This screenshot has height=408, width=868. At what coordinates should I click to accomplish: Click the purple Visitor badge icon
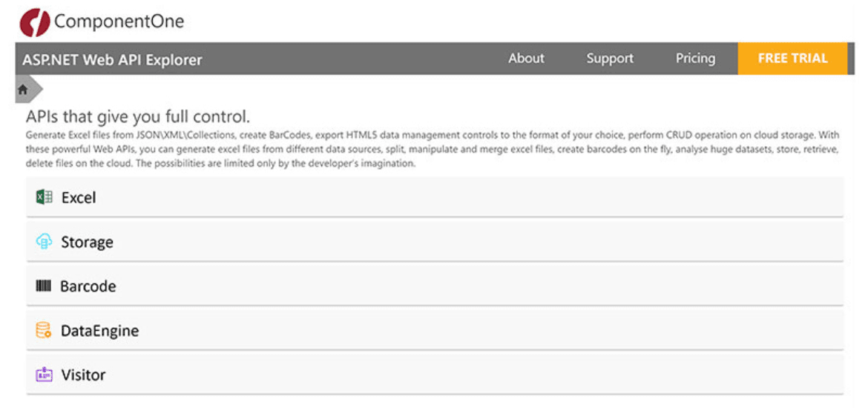(44, 375)
